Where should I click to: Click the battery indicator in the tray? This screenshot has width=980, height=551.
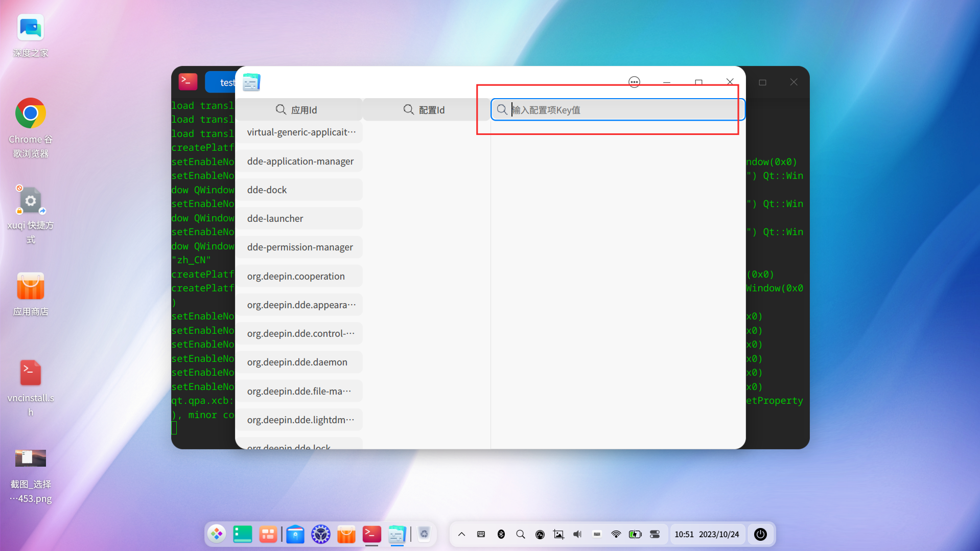pyautogui.click(x=635, y=534)
